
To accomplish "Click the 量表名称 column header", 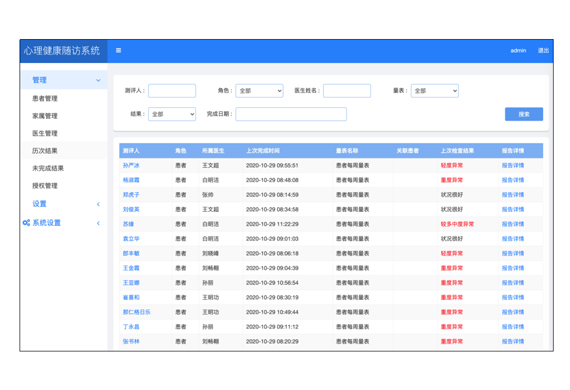I will 347,151.
